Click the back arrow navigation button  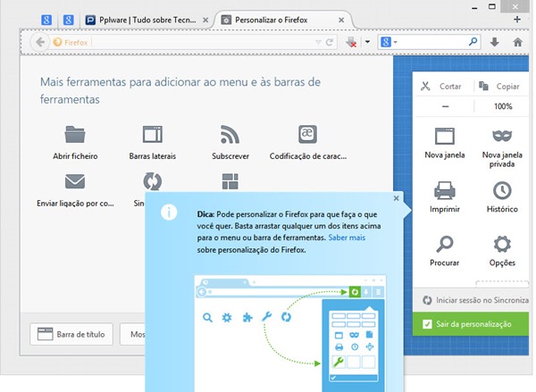tap(40, 42)
